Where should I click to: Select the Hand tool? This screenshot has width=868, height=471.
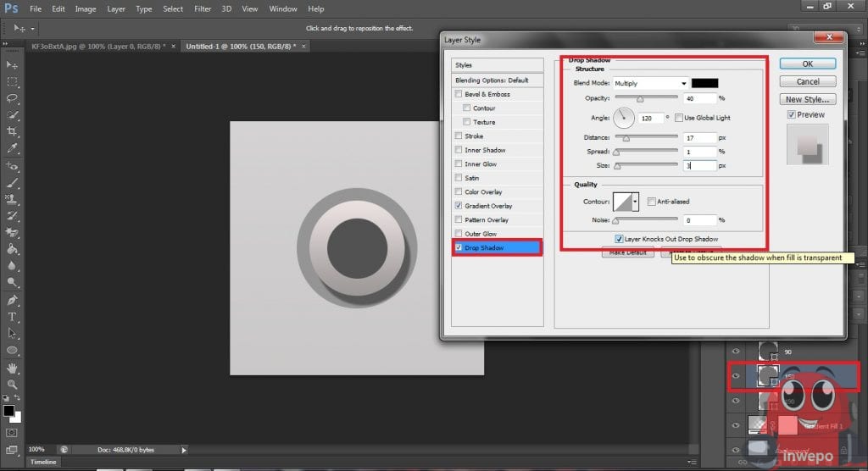click(x=12, y=368)
